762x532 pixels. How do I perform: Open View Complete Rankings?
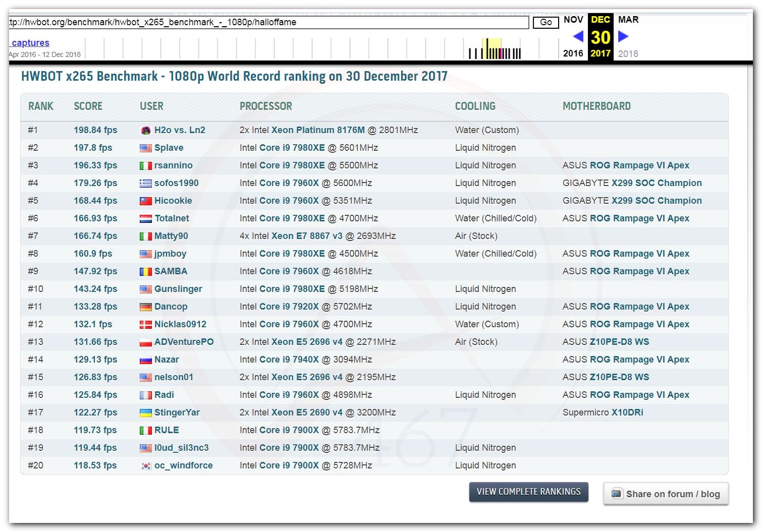(x=528, y=492)
